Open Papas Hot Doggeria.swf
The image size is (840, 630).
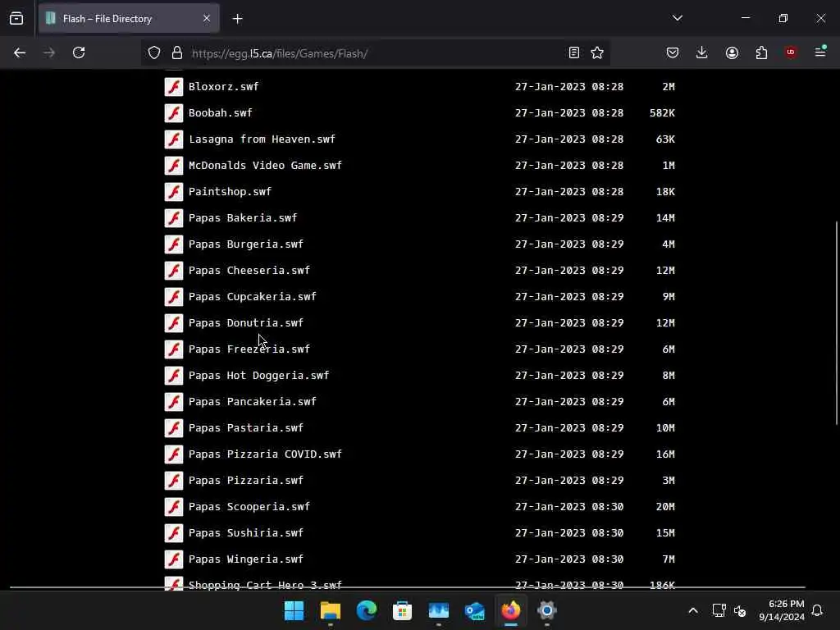point(258,376)
